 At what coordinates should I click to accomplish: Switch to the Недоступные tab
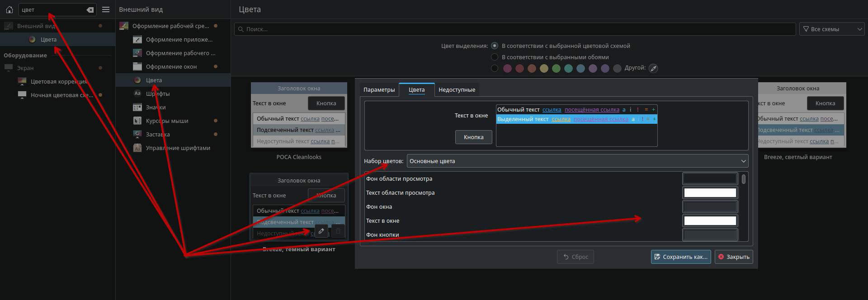click(x=457, y=89)
